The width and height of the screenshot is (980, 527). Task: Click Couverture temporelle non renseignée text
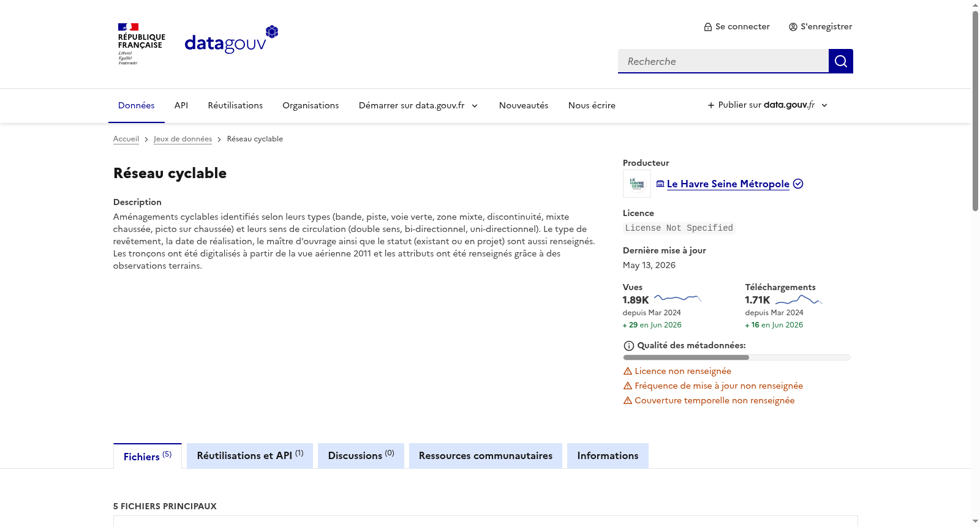click(x=715, y=400)
